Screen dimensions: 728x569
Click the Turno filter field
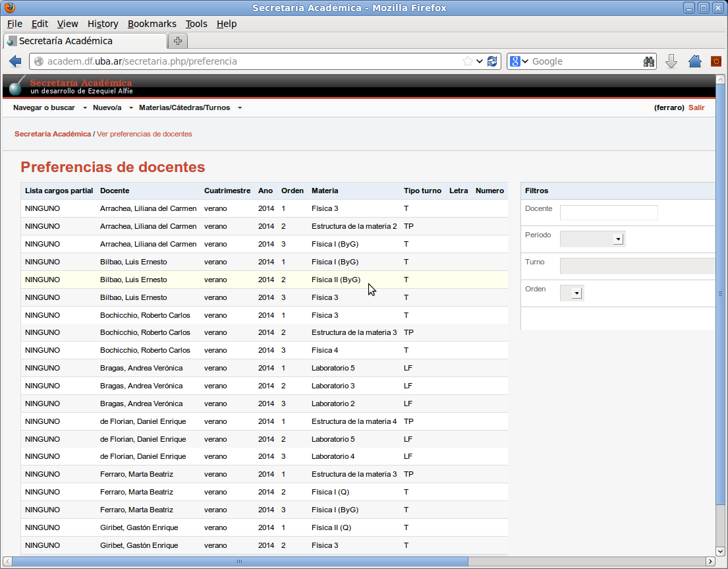coord(638,266)
